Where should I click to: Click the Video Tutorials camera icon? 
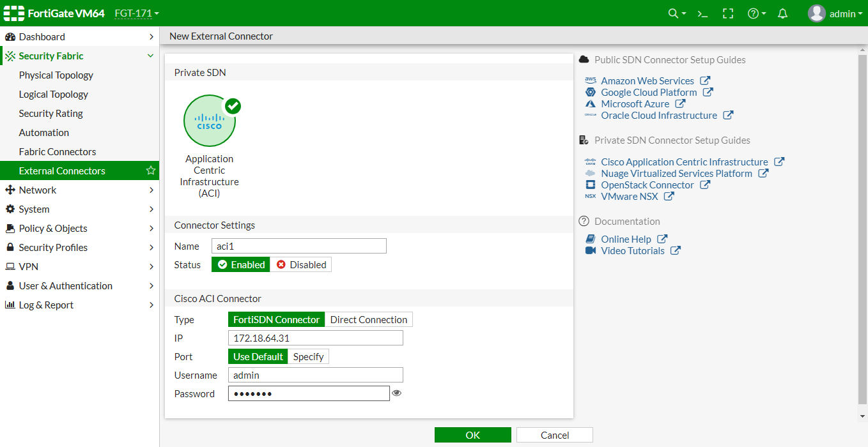pos(589,250)
